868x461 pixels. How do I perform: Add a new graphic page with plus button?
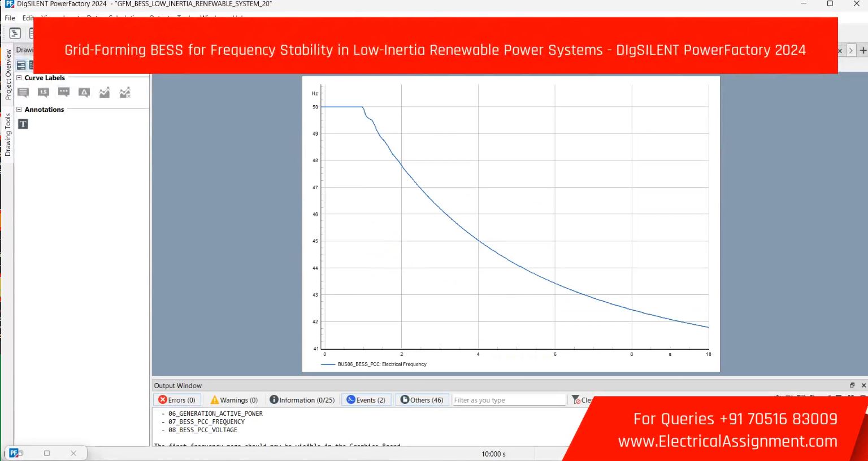pos(863,50)
